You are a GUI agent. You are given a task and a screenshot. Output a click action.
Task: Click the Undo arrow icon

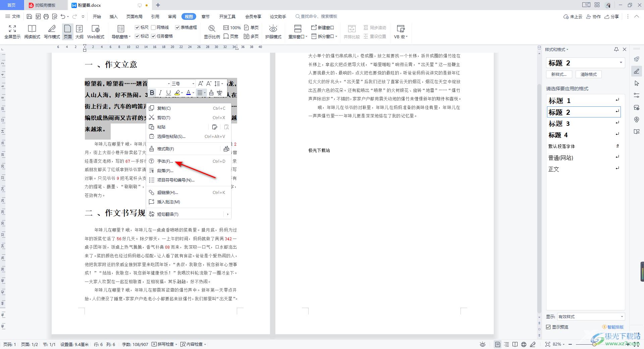[63, 16]
